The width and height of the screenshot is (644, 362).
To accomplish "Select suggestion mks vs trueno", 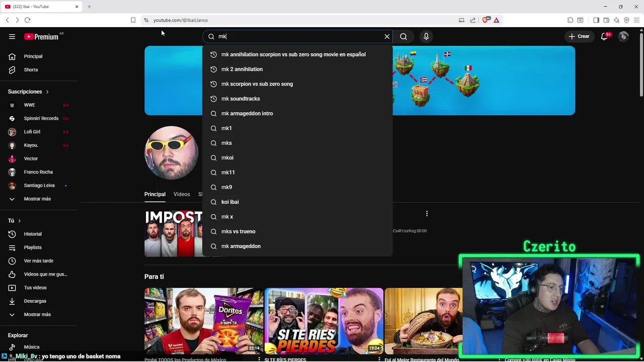I will (x=297, y=231).
